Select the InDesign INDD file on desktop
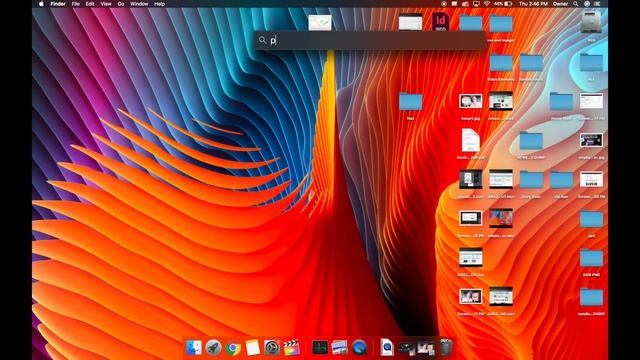Image resolution: width=640 pixels, height=360 pixels. click(440, 22)
